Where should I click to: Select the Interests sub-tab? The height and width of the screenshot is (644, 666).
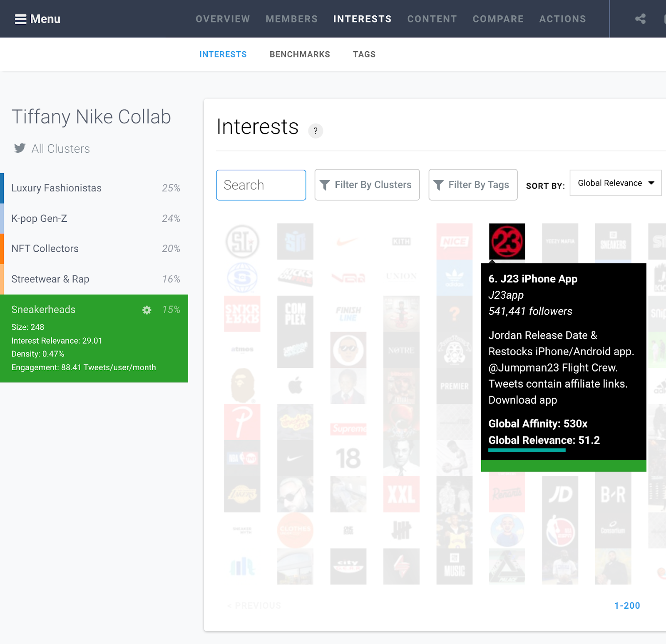(223, 54)
